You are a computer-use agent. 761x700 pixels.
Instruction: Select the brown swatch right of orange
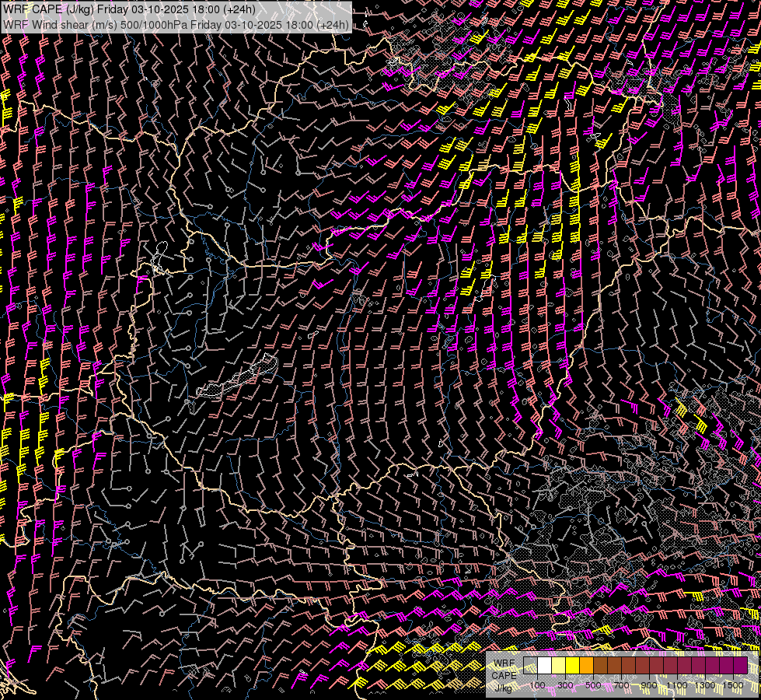tap(601, 666)
